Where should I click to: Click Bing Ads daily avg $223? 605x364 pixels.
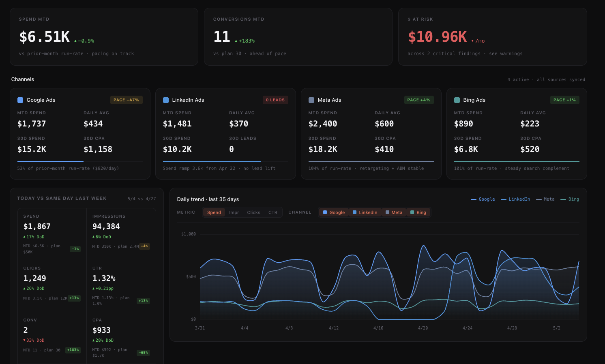(x=530, y=124)
